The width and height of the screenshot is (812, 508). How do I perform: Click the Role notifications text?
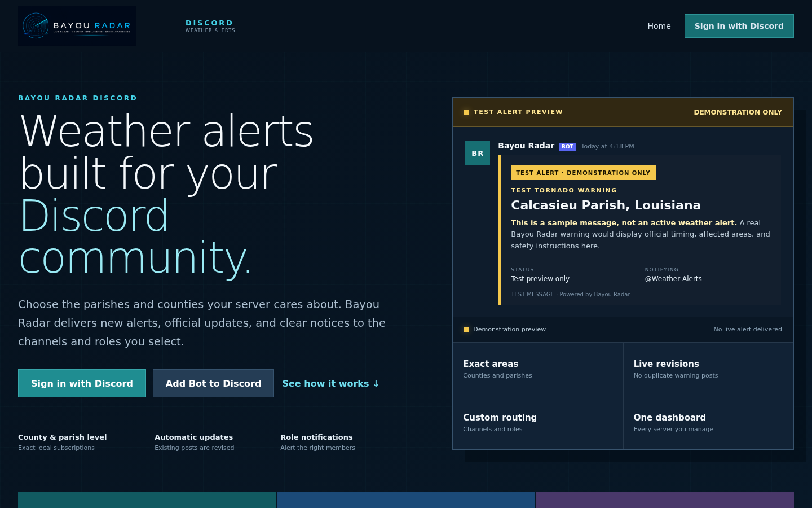tap(316, 437)
